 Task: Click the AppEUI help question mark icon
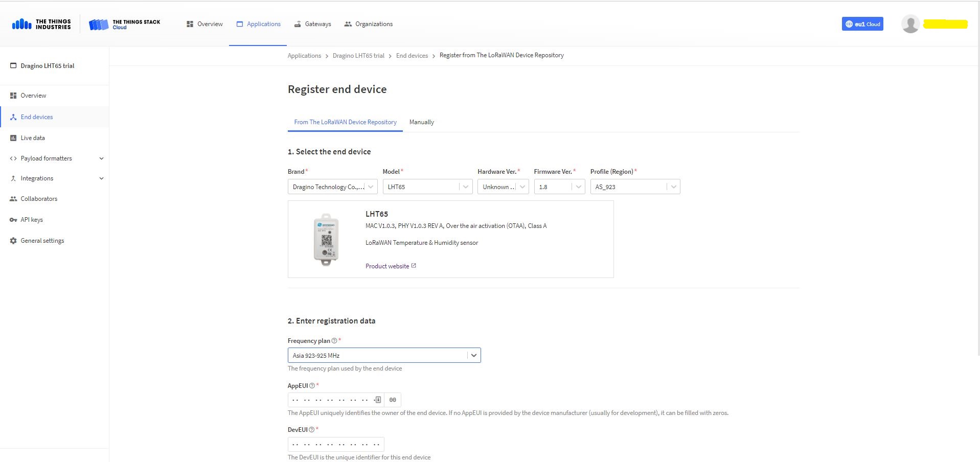[312, 386]
